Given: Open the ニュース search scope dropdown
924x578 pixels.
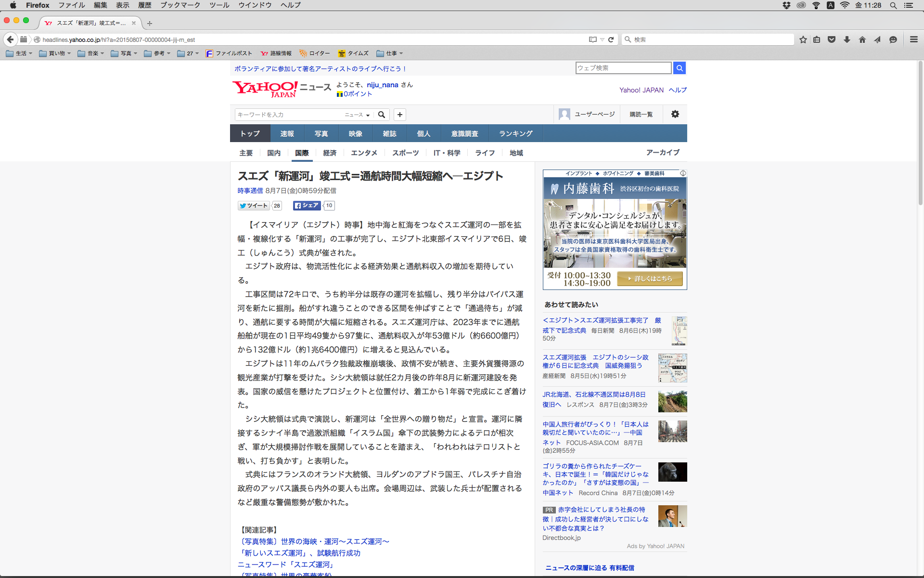Looking at the screenshot, I should [357, 115].
